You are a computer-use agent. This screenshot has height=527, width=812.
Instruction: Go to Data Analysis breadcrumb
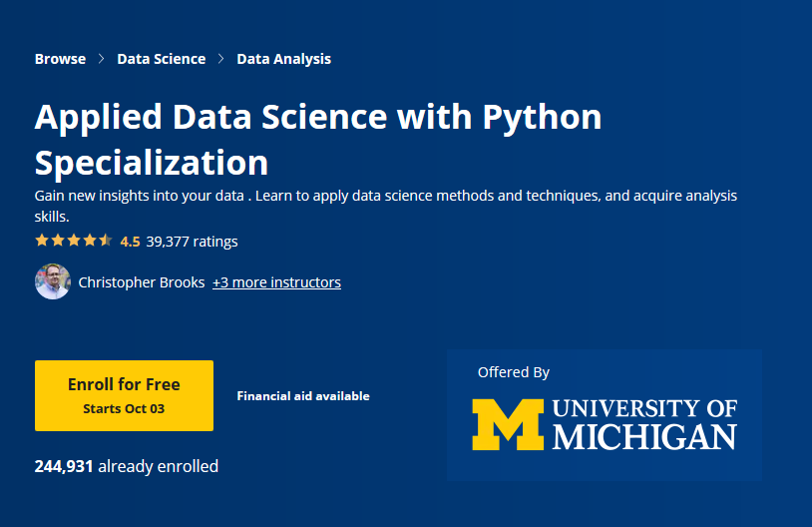coord(283,59)
